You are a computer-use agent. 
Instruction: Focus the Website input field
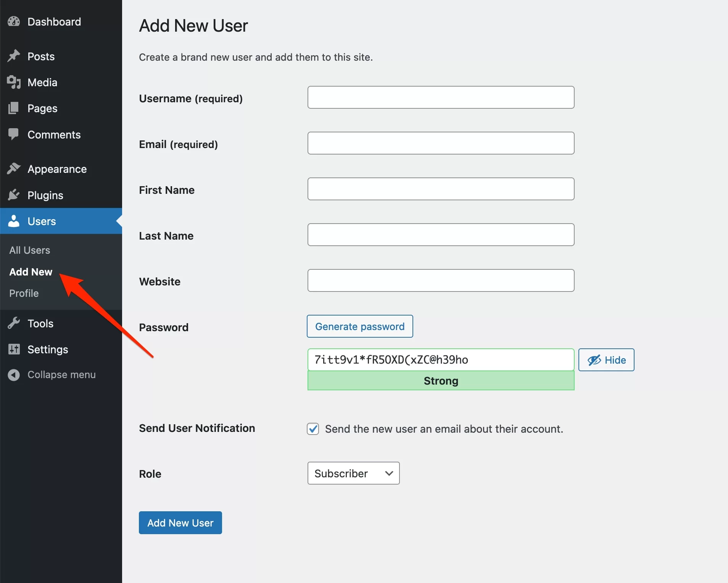(x=441, y=280)
